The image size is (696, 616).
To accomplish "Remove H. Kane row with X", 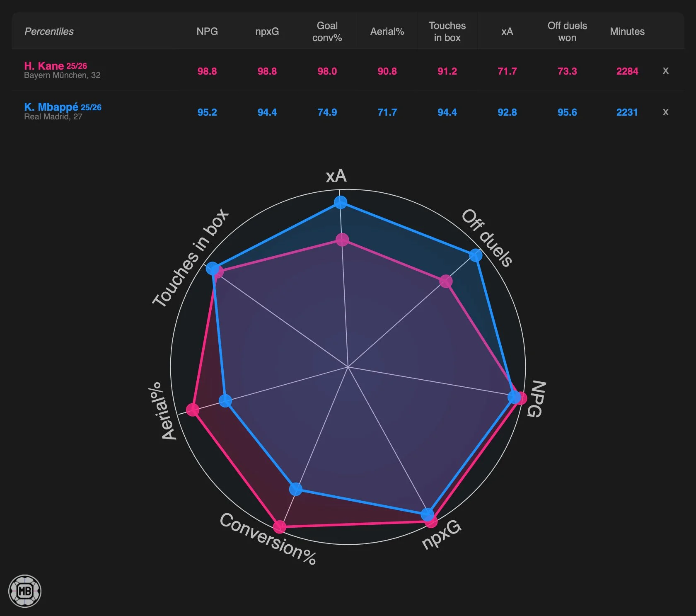I will point(665,71).
